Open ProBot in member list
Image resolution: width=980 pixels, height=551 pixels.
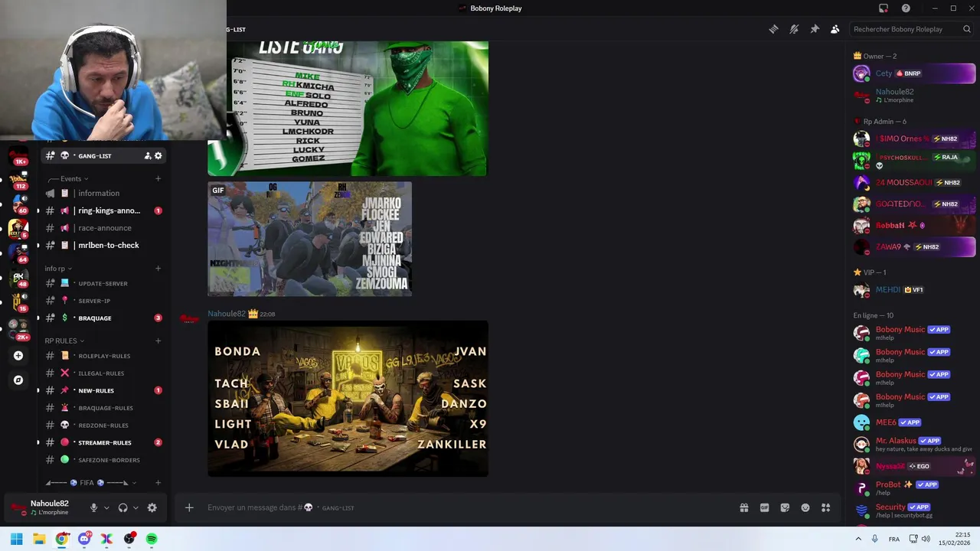pos(914,487)
